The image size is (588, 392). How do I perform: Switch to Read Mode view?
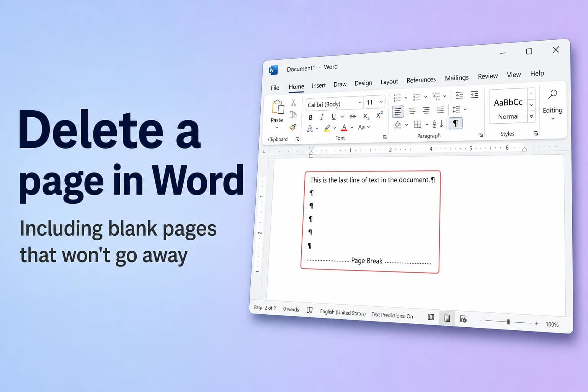(x=431, y=317)
